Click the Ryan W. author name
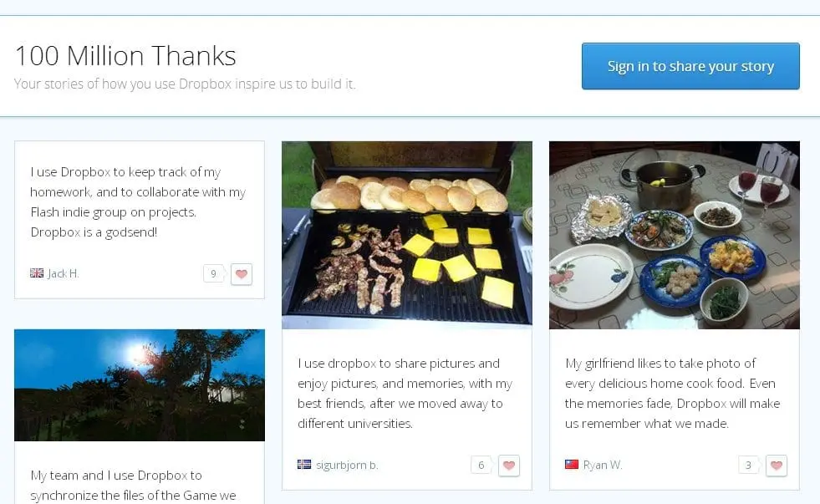Image resolution: width=820 pixels, height=504 pixels. 603,465
